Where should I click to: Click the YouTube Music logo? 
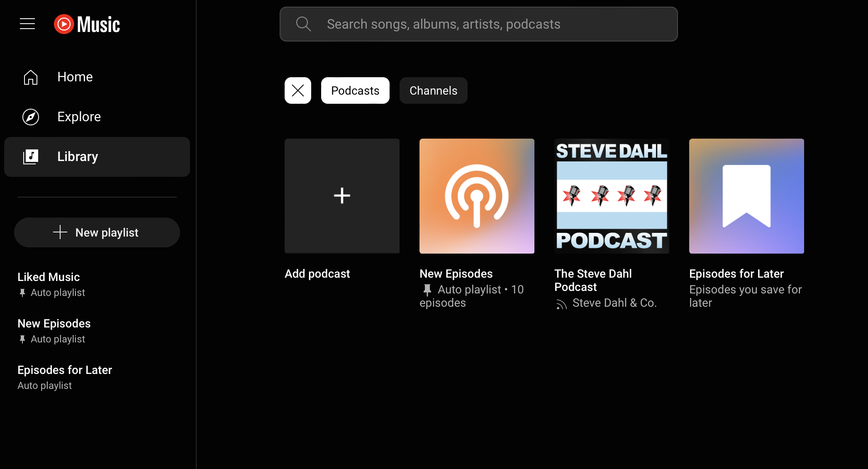click(x=87, y=24)
